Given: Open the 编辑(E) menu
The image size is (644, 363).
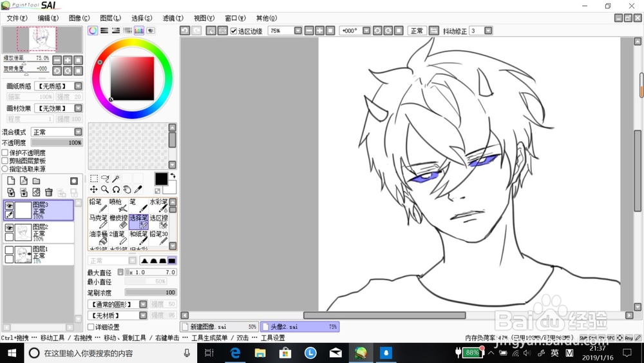Looking at the screenshot, I should (48, 18).
